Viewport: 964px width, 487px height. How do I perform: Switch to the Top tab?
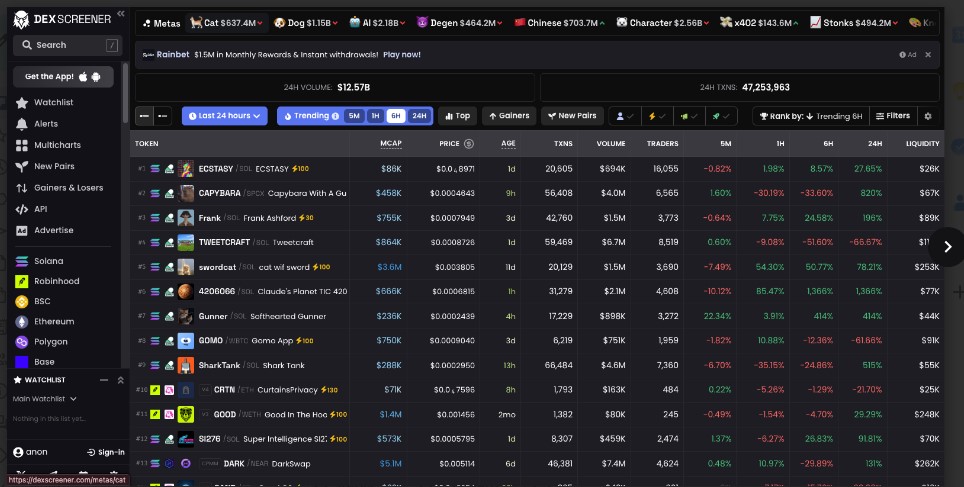pyautogui.click(x=457, y=116)
